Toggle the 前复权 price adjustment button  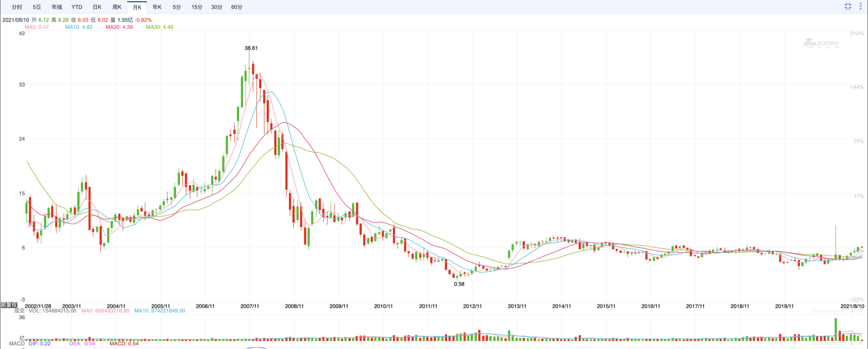coord(9,305)
